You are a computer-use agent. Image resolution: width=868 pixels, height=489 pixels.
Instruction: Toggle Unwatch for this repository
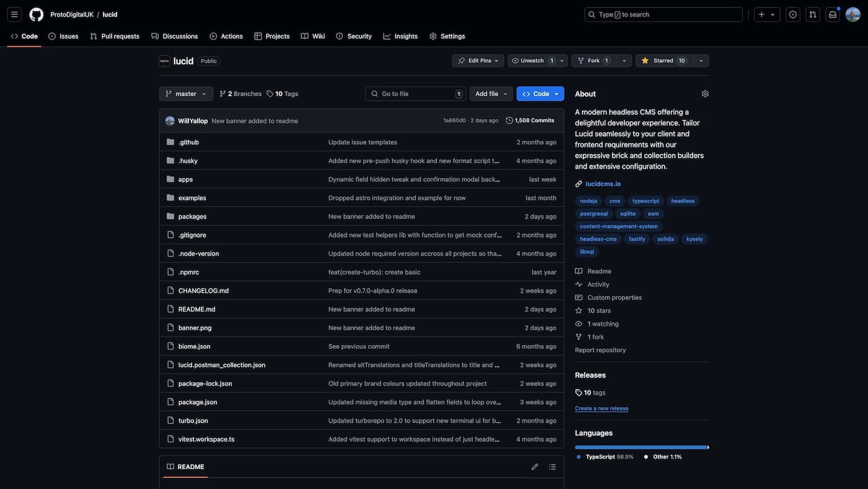point(532,61)
